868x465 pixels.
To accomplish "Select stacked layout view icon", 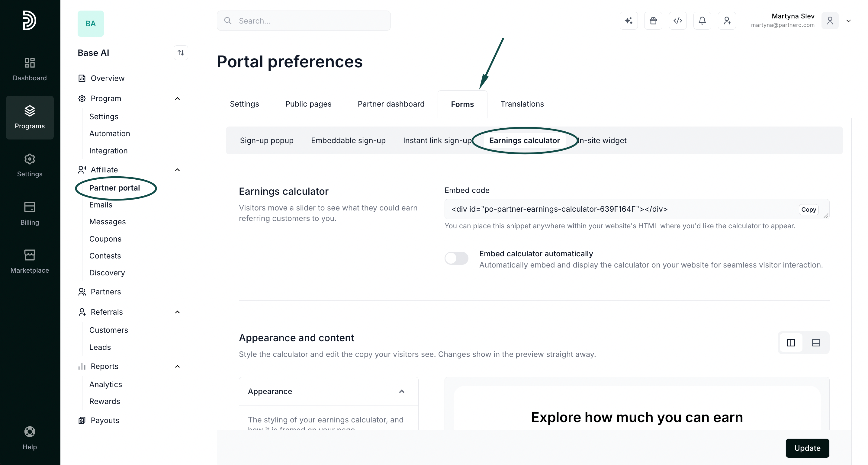I will pos(816,343).
